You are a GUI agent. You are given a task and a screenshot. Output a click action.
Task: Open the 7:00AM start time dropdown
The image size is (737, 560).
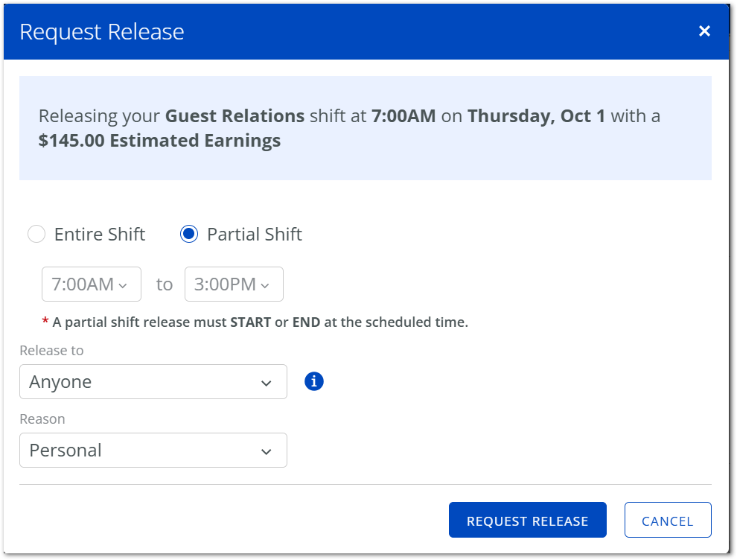pos(91,284)
